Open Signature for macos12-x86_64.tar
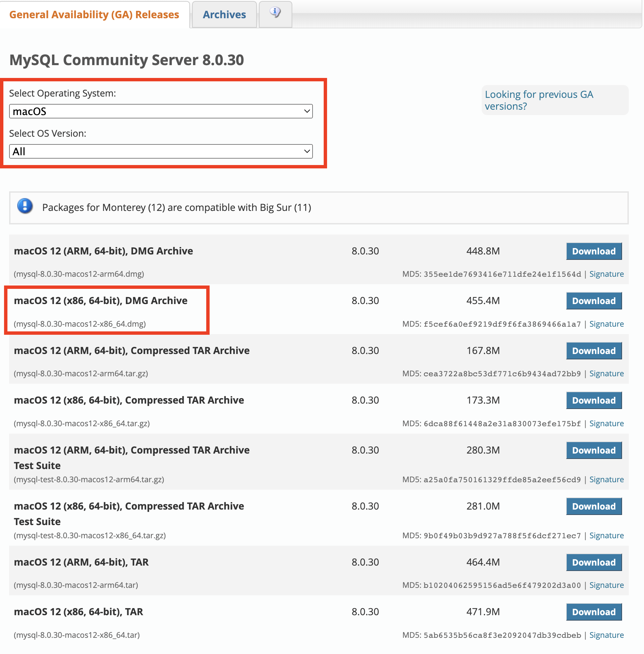 (x=607, y=636)
